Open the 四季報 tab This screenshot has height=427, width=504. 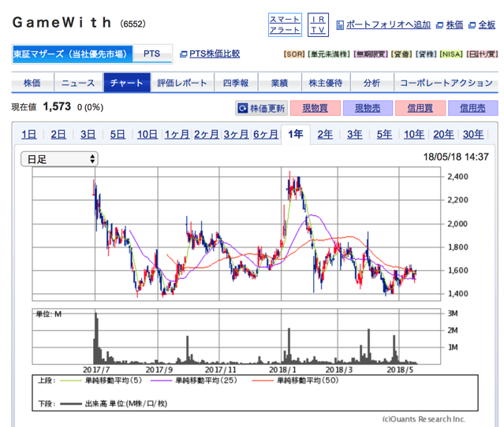coord(236,83)
